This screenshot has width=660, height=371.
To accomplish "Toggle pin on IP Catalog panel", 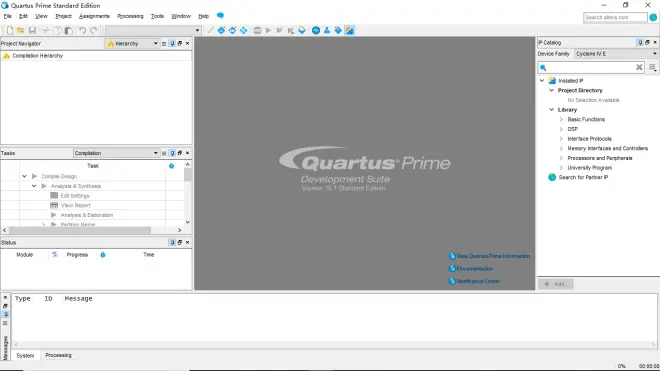I will click(640, 43).
